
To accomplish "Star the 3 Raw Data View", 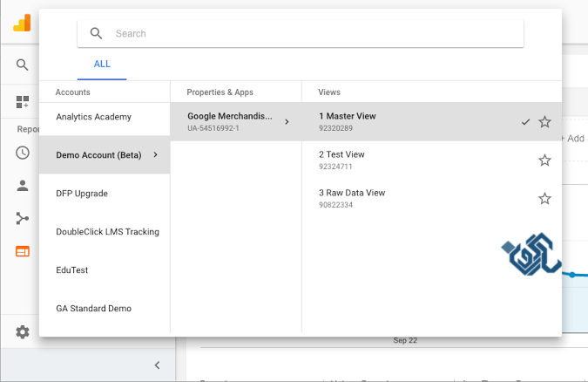I will tap(544, 198).
